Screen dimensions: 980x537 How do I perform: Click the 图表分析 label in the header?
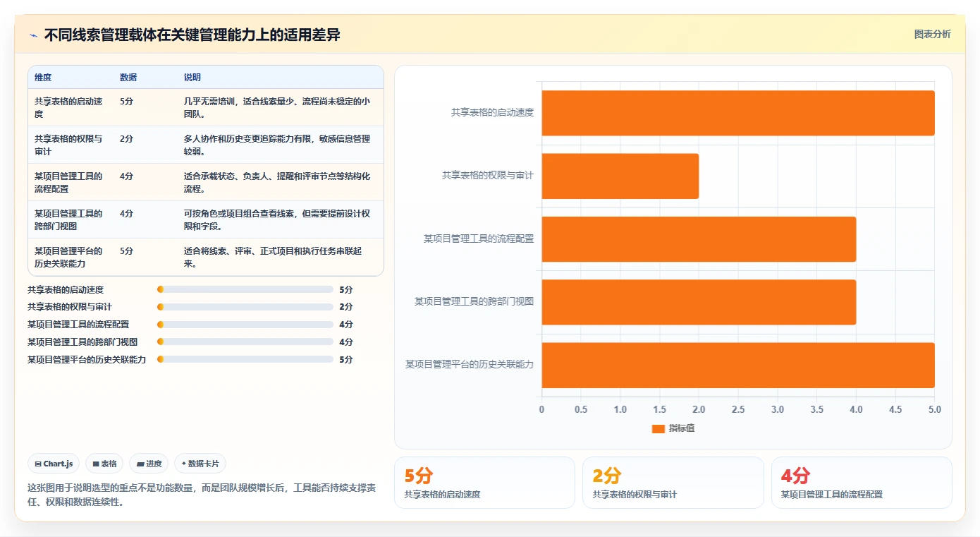(x=932, y=34)
